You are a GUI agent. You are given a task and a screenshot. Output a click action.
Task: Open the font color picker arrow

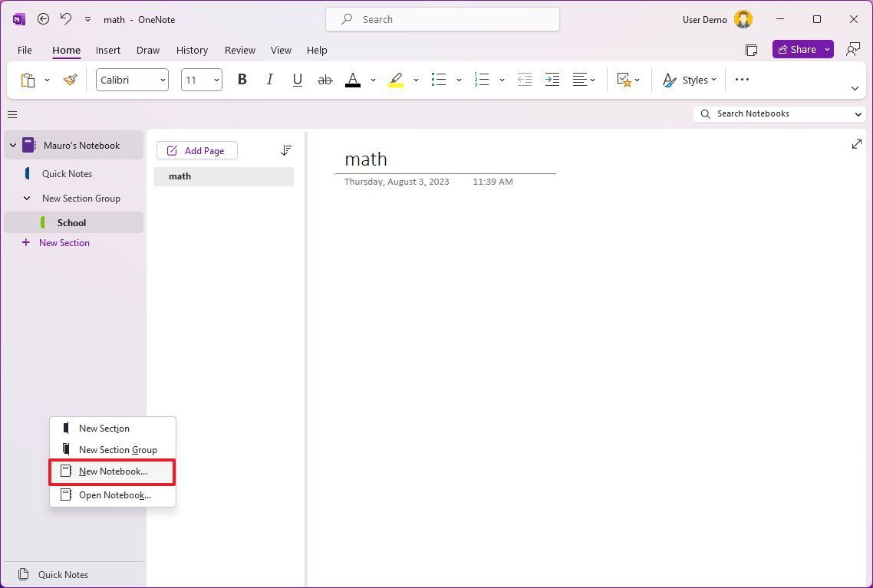click(374, 79)
